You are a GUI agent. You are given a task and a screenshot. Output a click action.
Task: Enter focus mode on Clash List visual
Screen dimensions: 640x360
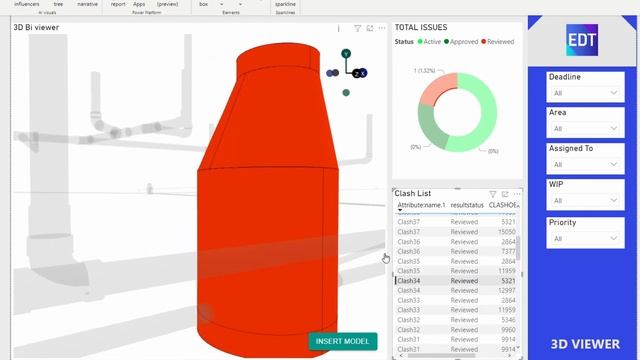pos(505,194)
